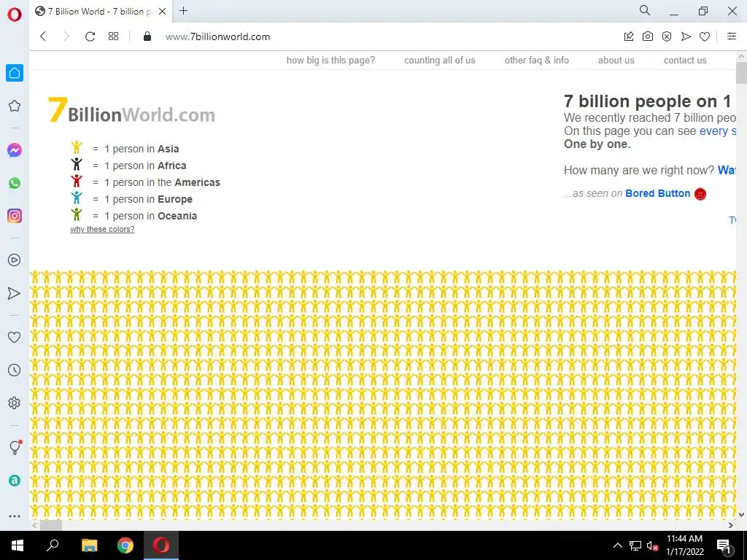
Task: Open 'counting all of us' menu item
Action: (440, 60)
